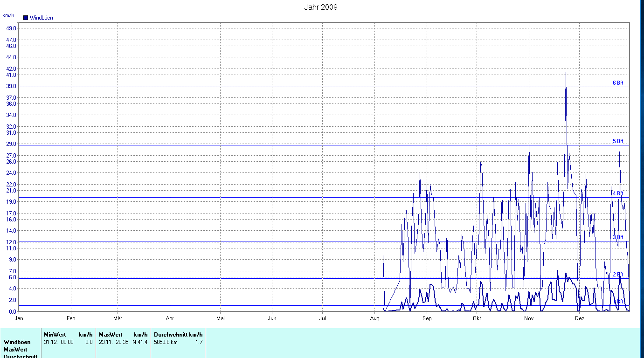This screenshot has width=644, height=358.
Task: Click the 14.0 y-axis label
Action: [12, 231]
